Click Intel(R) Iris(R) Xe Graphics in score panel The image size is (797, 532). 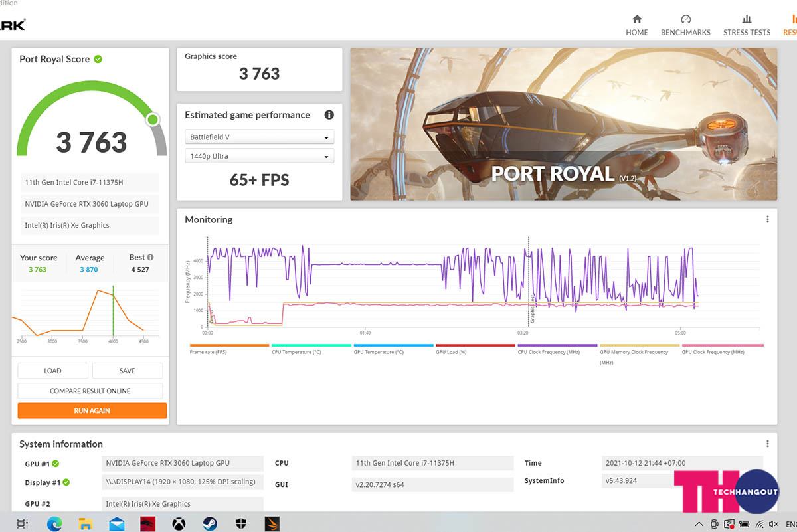pyautogui.click(x=89, y=225)
